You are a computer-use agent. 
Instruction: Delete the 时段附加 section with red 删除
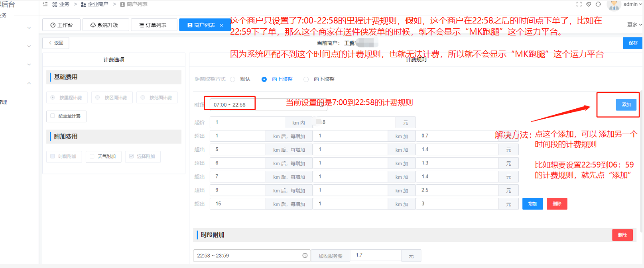point(622,235)
